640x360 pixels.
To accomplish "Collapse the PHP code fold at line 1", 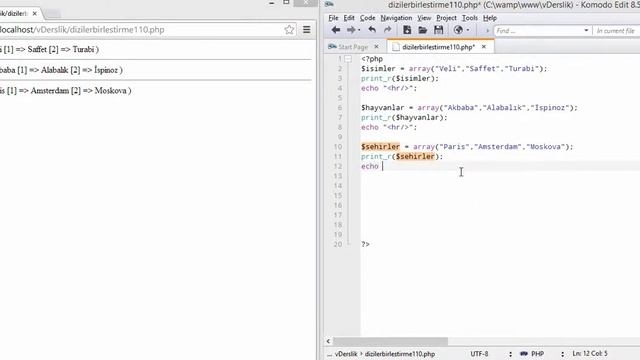I will 348,59.
